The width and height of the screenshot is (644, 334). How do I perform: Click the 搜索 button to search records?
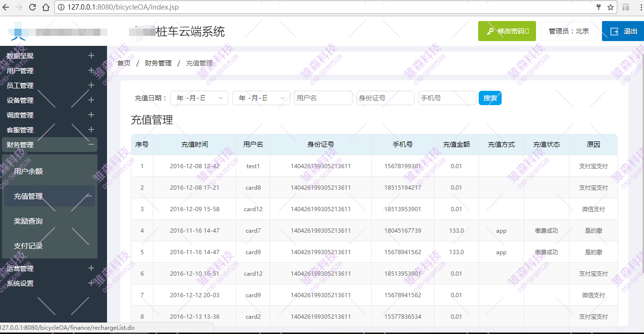click(490, 97)
